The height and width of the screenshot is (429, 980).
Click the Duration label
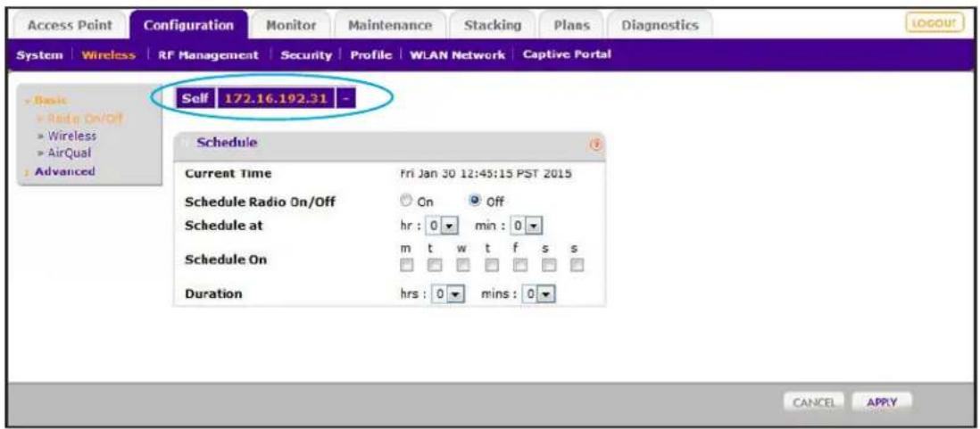213,293
